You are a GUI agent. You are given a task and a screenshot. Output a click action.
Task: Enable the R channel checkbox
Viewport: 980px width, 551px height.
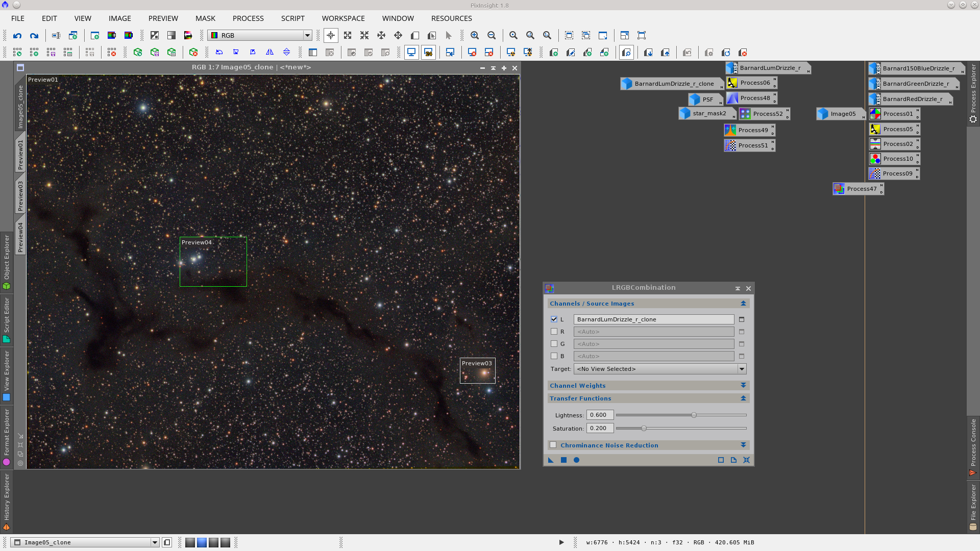pos(554,332)
